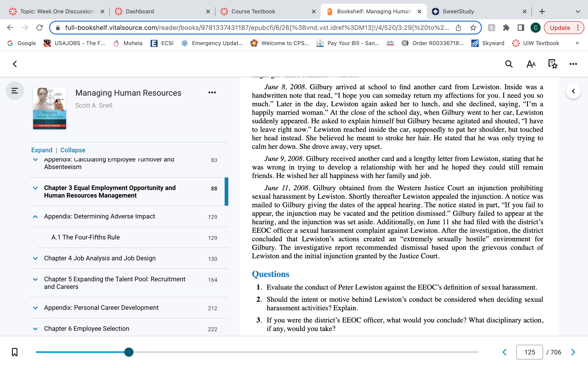Viewport: 588px width, 368px height.
Task: Open the USAJOBS bookmark
Action: pos(74,43)
